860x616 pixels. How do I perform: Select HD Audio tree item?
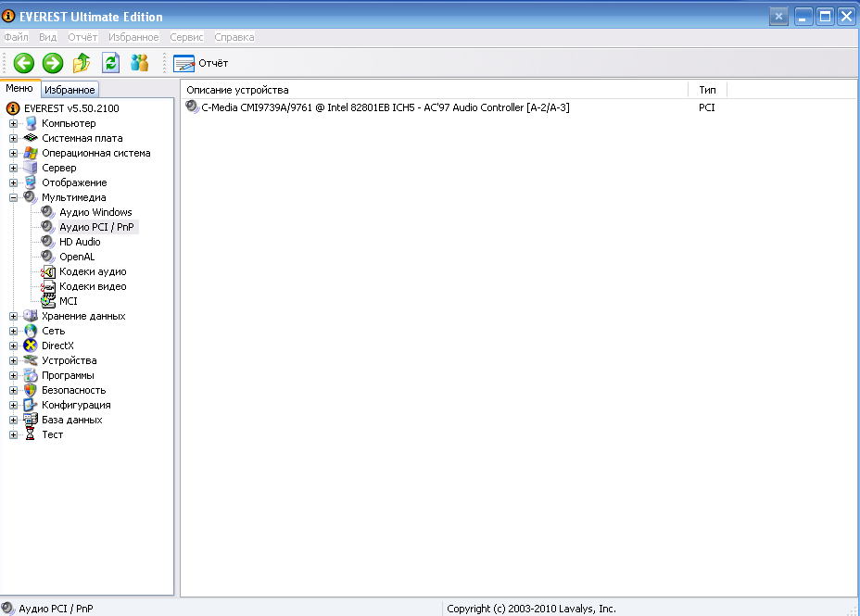(80, 242)
